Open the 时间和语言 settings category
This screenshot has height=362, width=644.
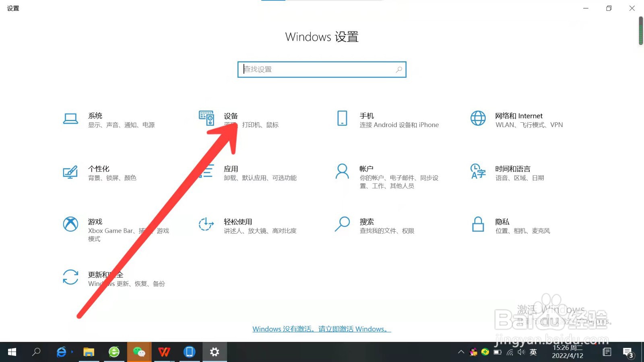[507, 173]
